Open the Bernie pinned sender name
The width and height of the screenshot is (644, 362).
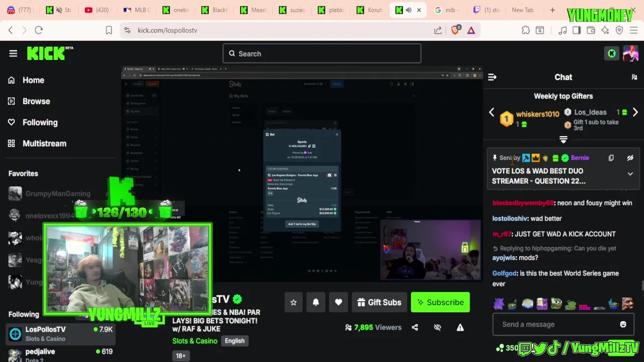(580, 158)
